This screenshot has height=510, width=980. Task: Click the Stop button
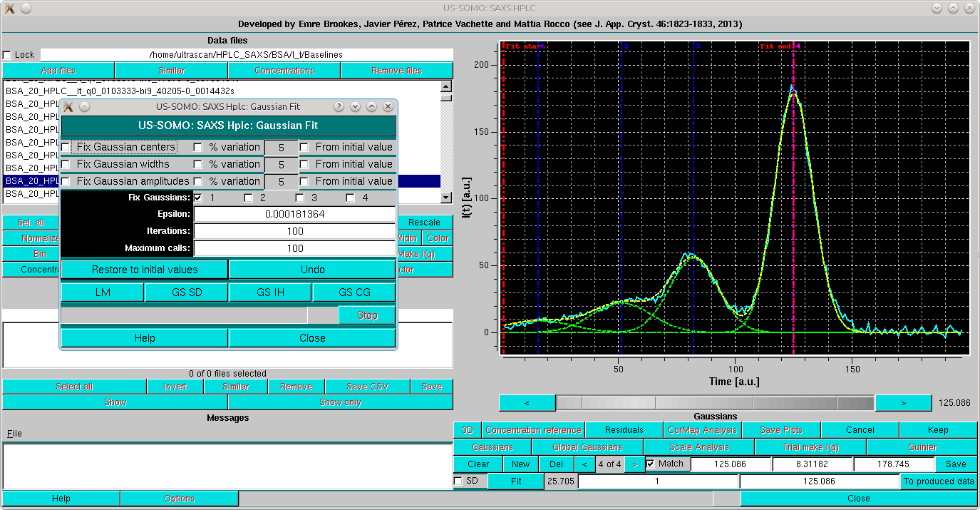pyautogui.click(x=367, y=315)
